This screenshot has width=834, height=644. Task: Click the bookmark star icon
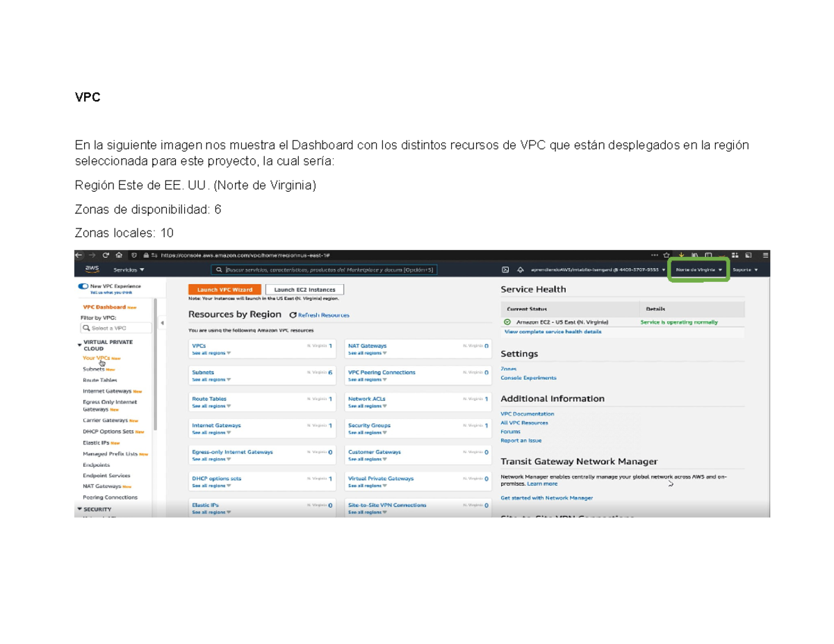(x=666, y=255)
